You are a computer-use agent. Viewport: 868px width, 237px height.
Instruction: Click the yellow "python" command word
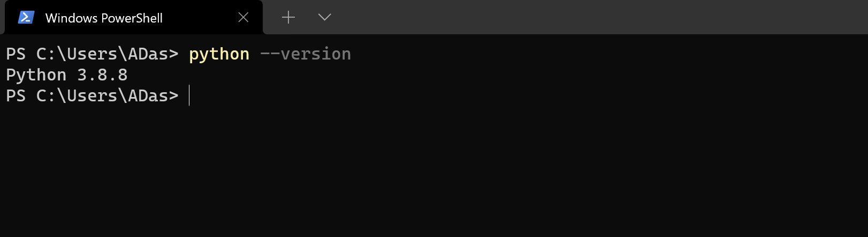[x=219, y=54]
